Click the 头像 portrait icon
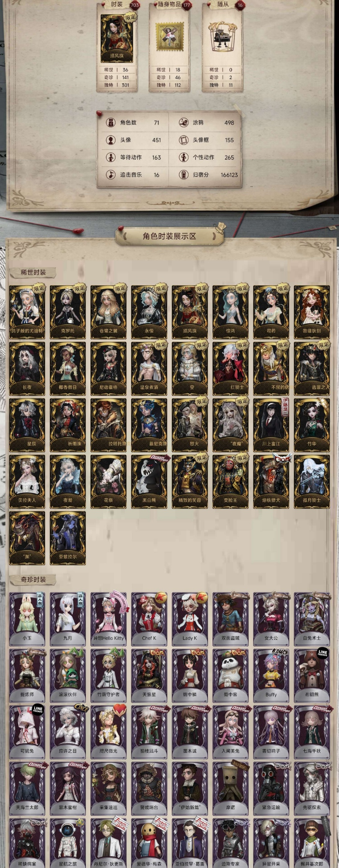Viewport: 339px width, 868px height. tap(111, 140)
